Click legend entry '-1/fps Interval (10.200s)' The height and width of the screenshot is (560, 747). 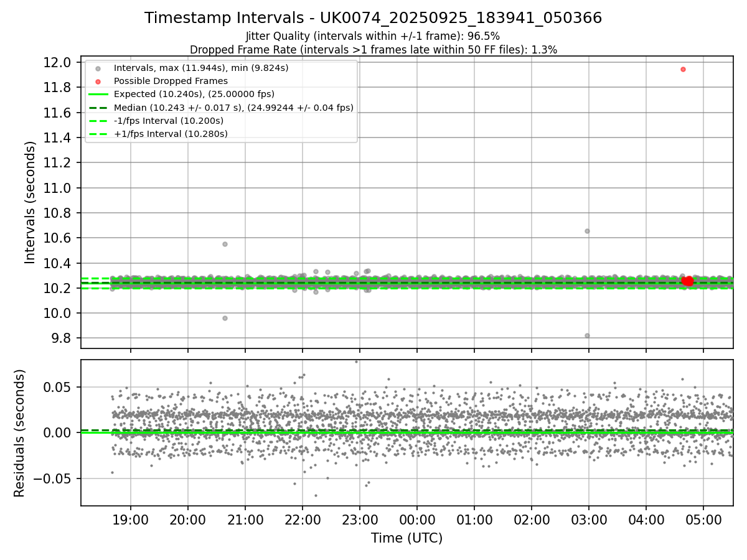click(169, 121)
